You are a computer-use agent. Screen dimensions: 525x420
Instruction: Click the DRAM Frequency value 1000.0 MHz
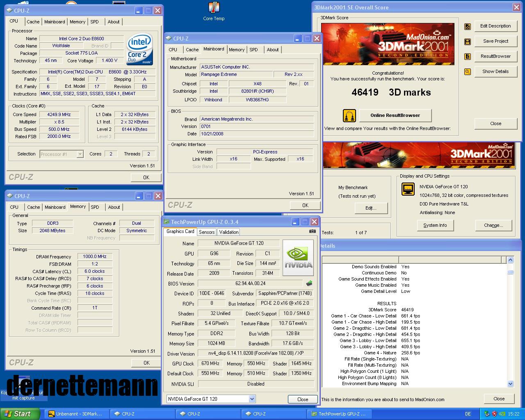95,256
